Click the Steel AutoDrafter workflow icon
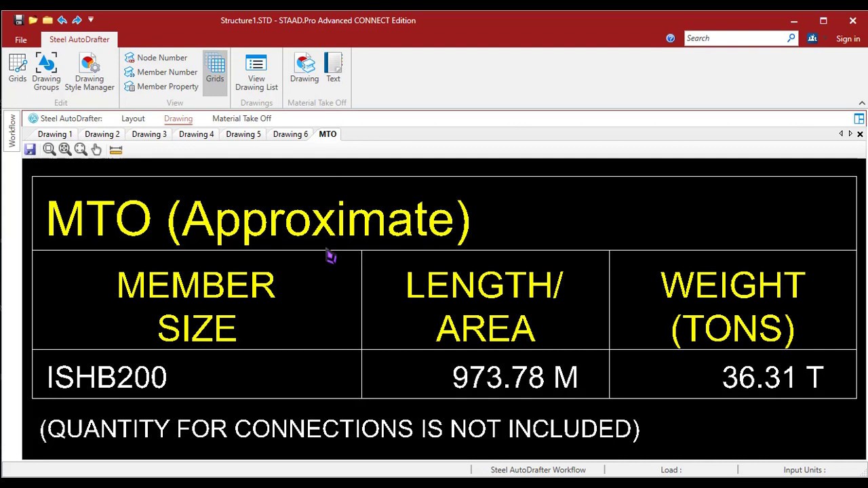The image size is (868, 488). (x=33, y=119)
